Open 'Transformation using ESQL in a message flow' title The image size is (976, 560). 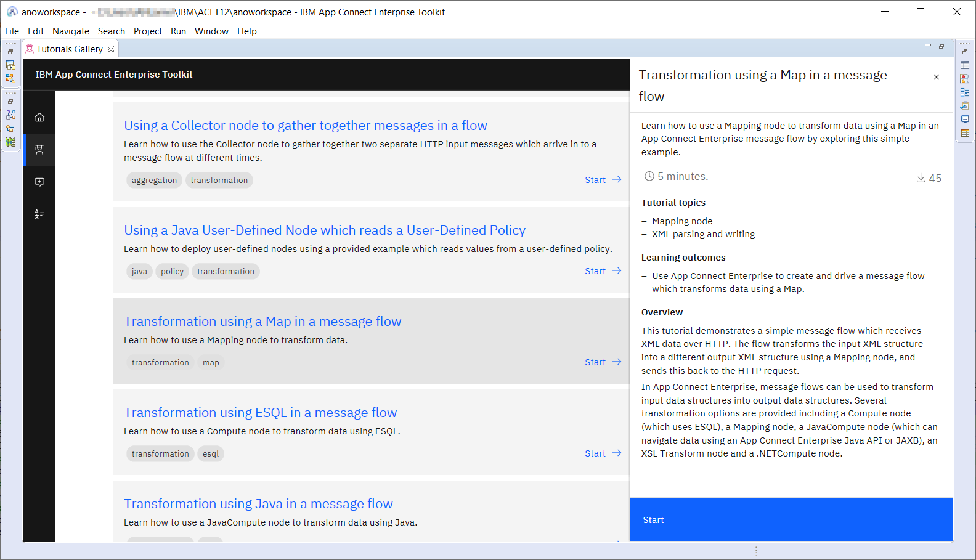(261, 413)
